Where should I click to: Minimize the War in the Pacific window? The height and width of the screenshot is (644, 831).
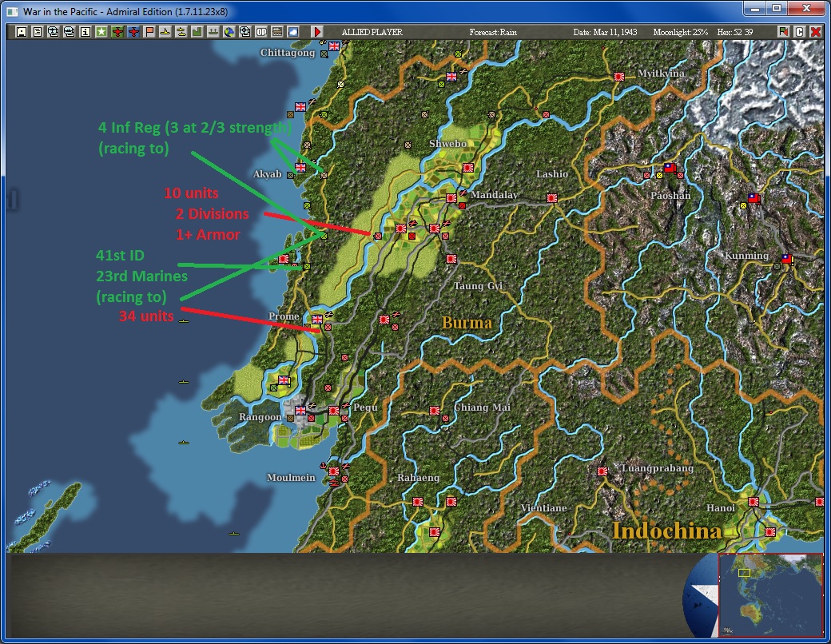point(755,9)
